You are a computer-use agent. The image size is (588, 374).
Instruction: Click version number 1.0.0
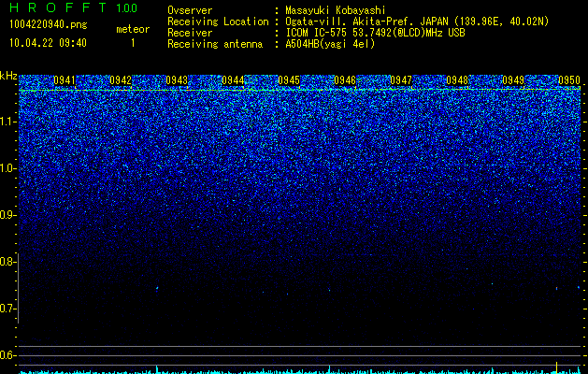pyautogui.click(x=127, y=8)
